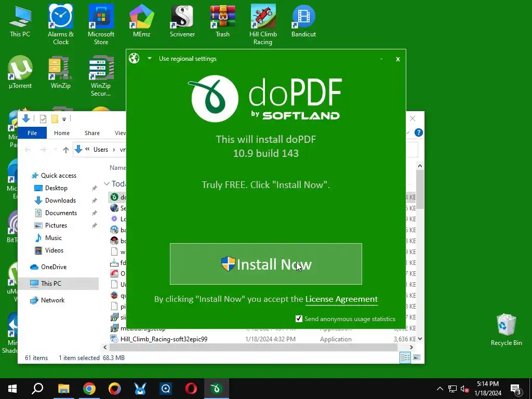Select Downloads in Explorer sidebar
532x399 pixels.
(x=60, y=201)
